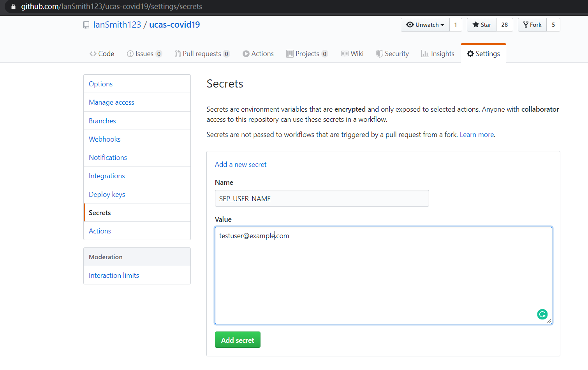Click the Add a new secret link
This screenshot has height=370, width=588.
(x=241, y=165)
